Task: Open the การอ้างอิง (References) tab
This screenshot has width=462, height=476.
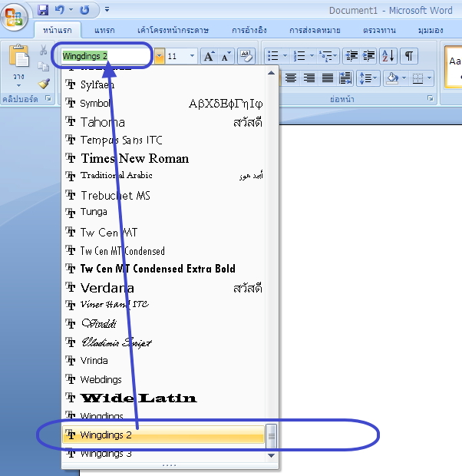Action: coord(249,30)
